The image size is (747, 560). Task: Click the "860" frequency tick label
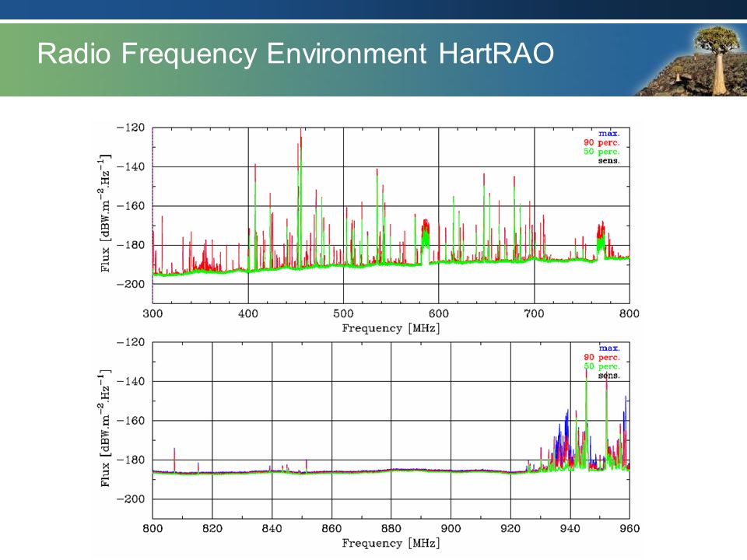click(x=331, y=528)
